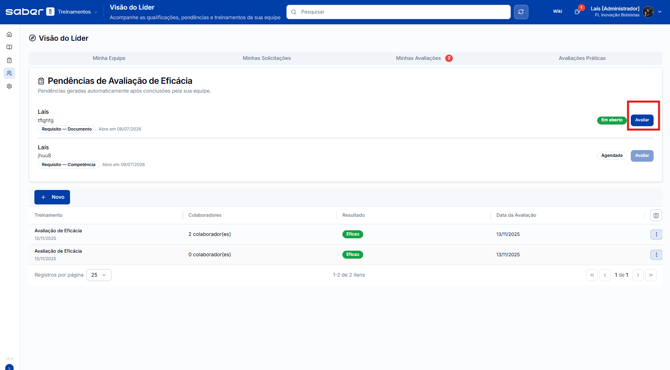Click the 0 colaborador(es) cell
The height and width of the screenshot is (370, 670).
pos(209,255)
